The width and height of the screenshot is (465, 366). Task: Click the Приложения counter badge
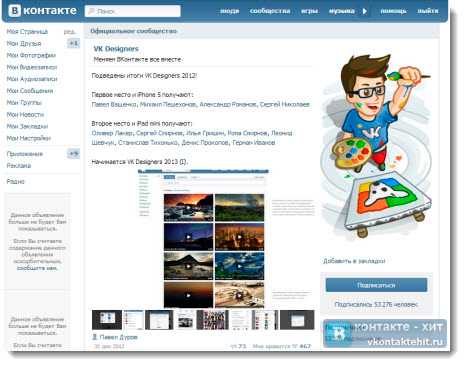click(73, 154)
